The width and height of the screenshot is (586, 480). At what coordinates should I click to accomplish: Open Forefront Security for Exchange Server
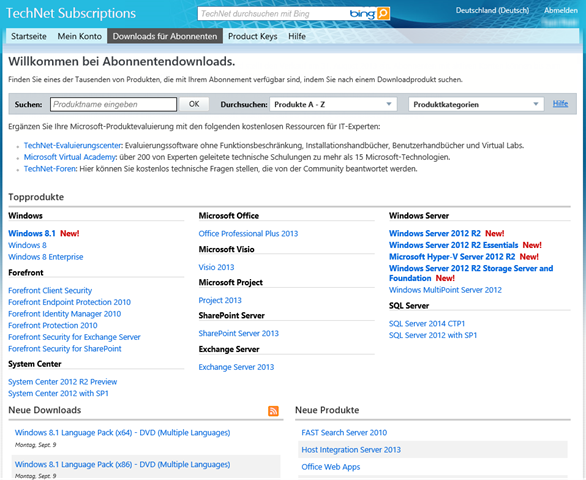point(74,337)
